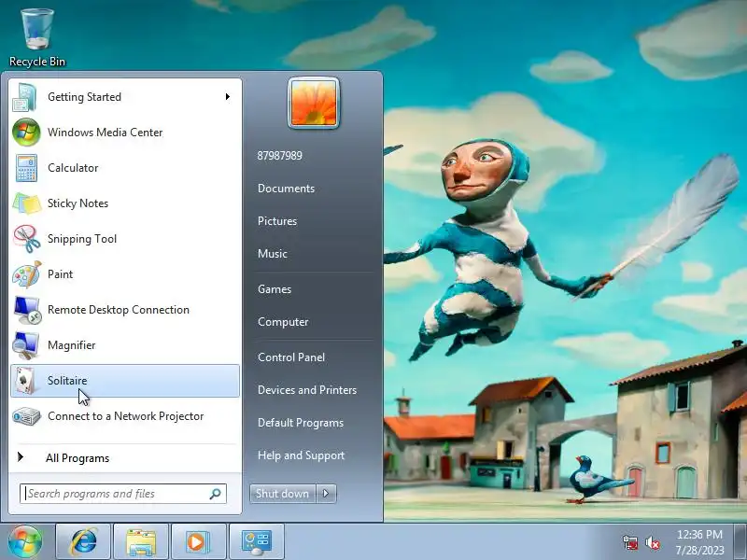Open Default Programs

click(x=300, y=423)
